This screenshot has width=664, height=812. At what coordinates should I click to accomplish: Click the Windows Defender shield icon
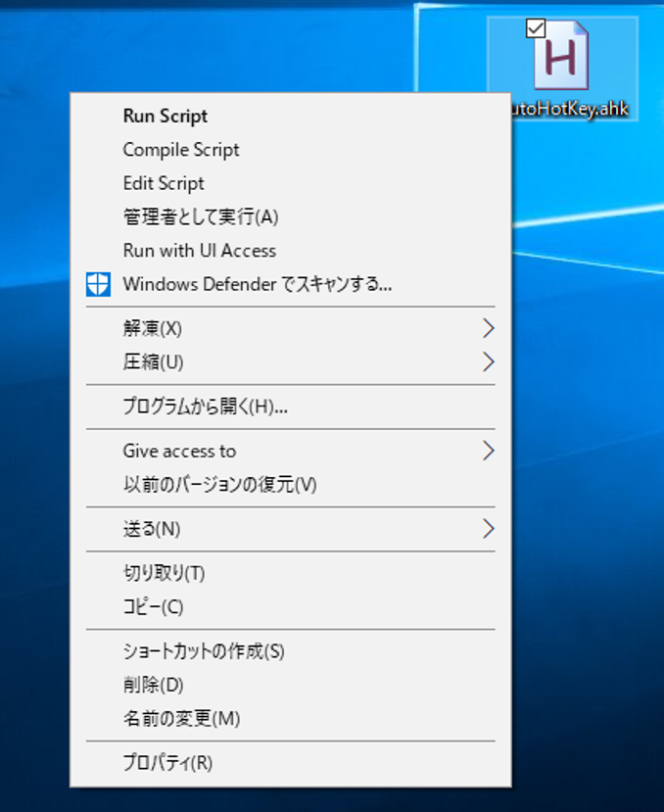coord(98,284)
